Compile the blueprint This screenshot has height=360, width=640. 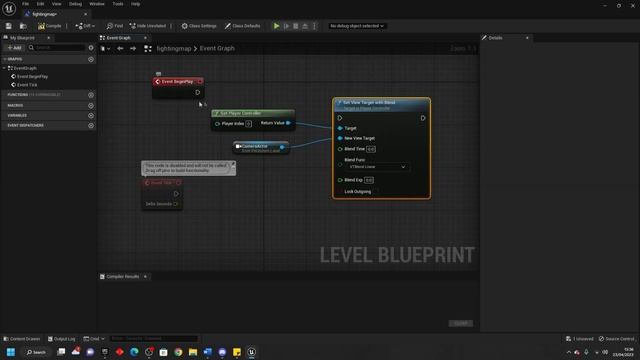(49, 26)
